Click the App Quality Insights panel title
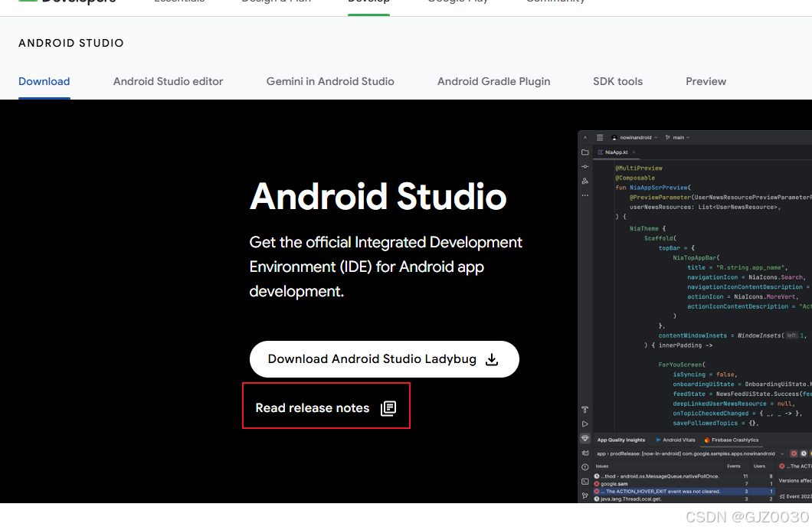The image size is (812, 530). tap(621, 440)
